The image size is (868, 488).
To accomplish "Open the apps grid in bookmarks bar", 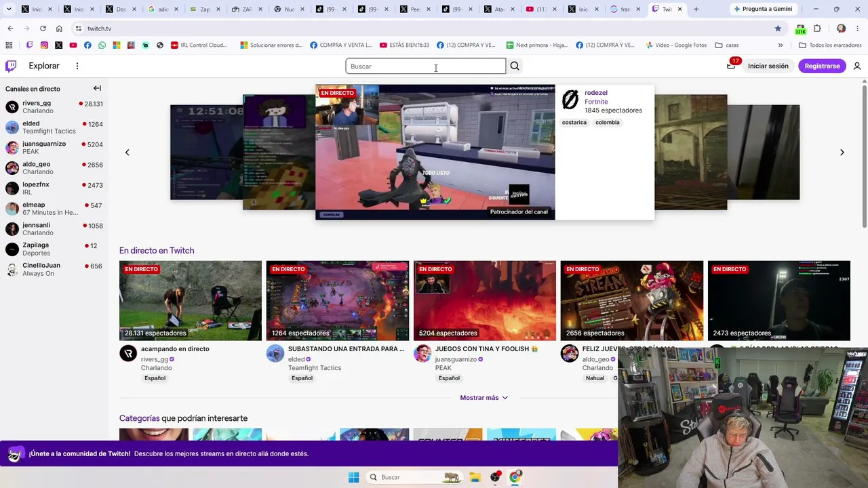I will click(x=9, y=45).
